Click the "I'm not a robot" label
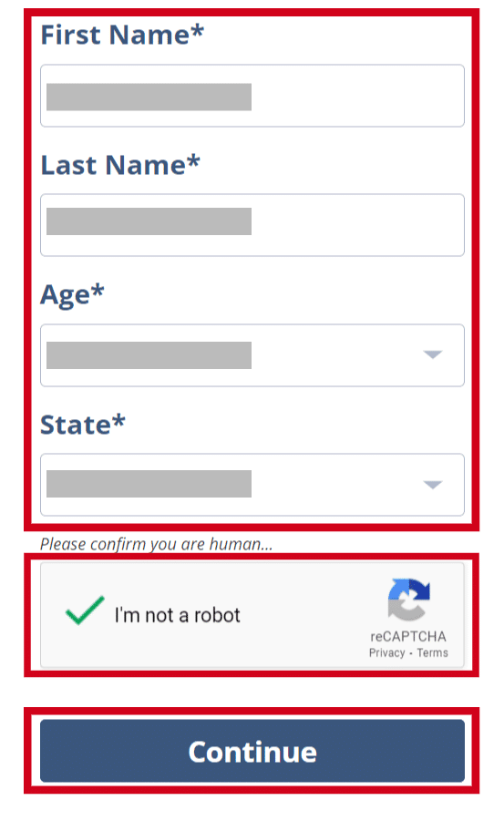 pos(177,615)
